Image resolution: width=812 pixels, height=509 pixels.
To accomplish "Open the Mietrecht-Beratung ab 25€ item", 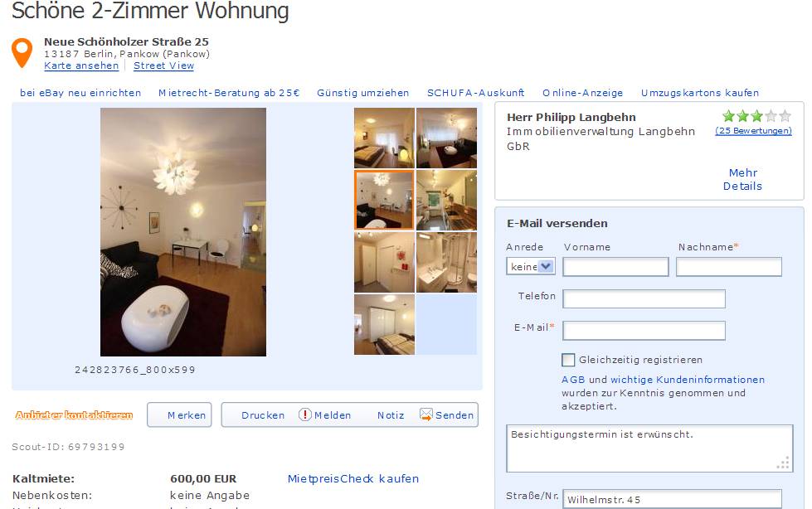I will tap(229, 93).
